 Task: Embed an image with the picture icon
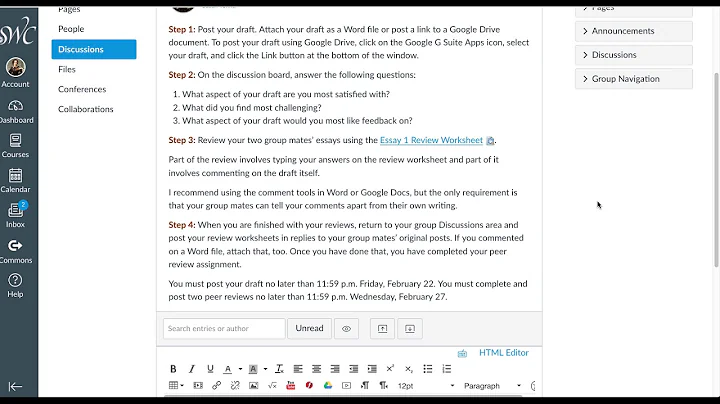(253, 386)
